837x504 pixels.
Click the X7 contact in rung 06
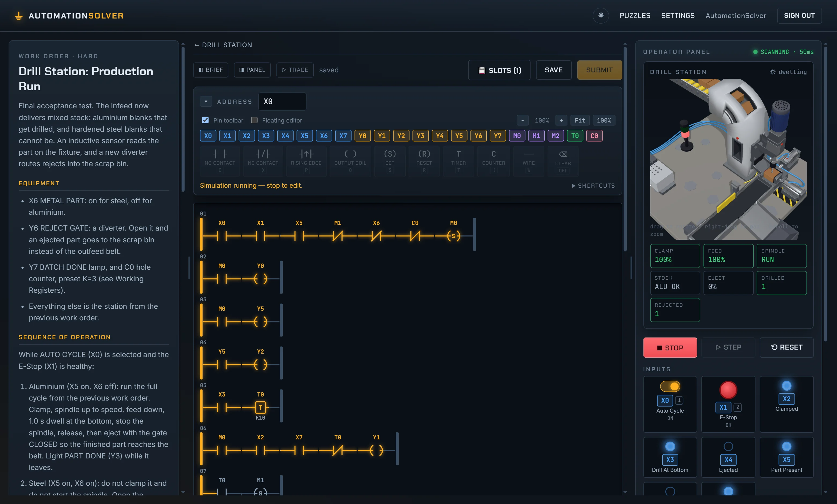299,450
